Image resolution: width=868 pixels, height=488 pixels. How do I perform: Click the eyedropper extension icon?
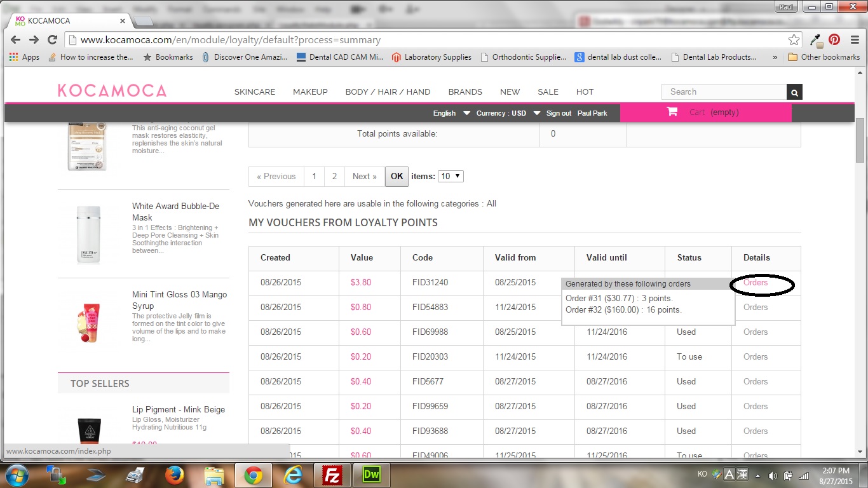pos(818,39)
